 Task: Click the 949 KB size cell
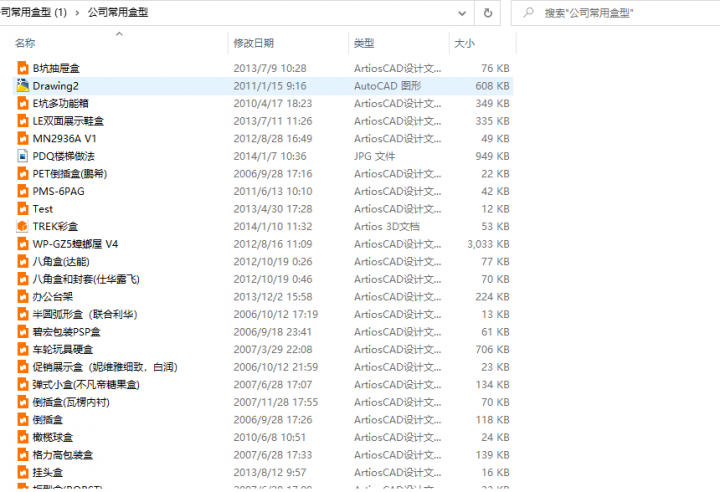(492, 156)
